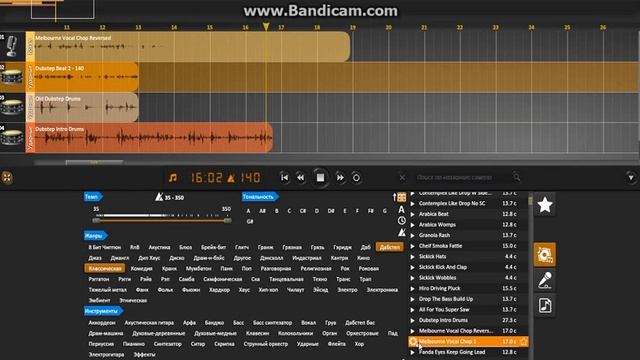Open the round filter dropdown arrow at far right
The height and width of the screenshot is (360, 640).
click(631, 178)
